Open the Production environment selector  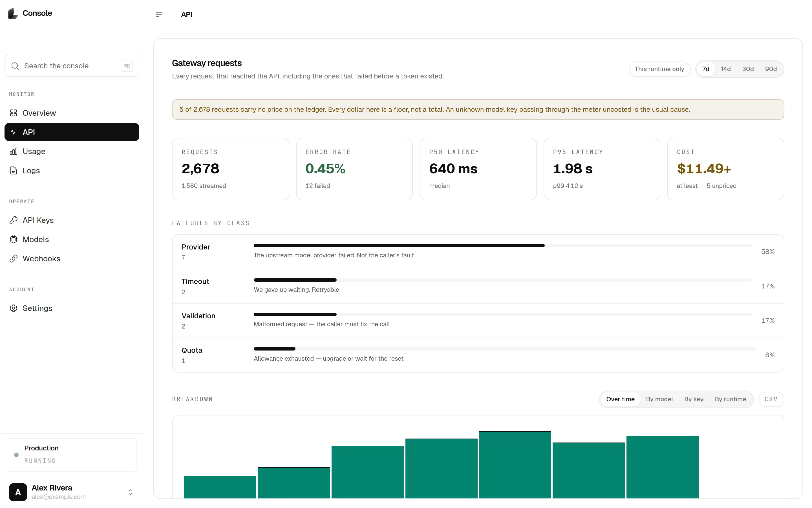coord(72,455)
